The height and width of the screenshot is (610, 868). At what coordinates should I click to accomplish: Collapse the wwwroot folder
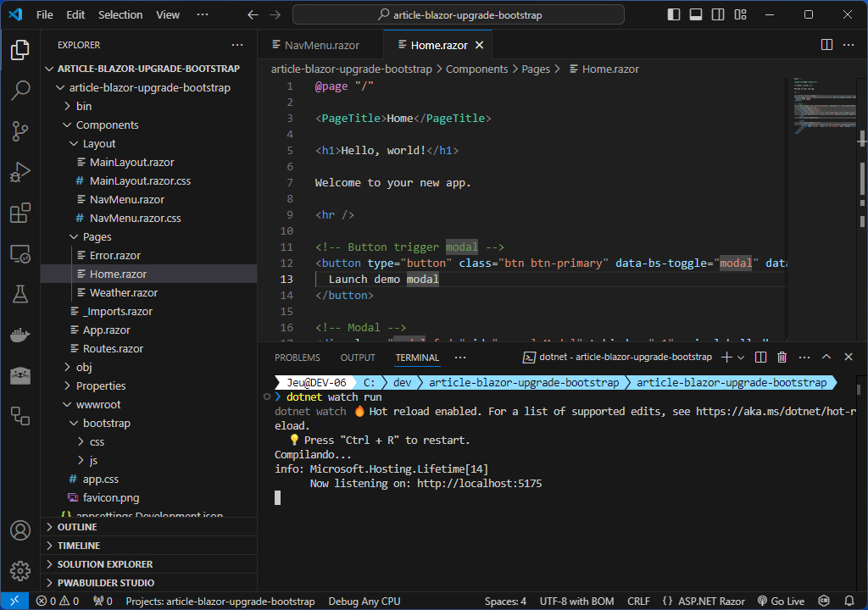coord(148,405)
